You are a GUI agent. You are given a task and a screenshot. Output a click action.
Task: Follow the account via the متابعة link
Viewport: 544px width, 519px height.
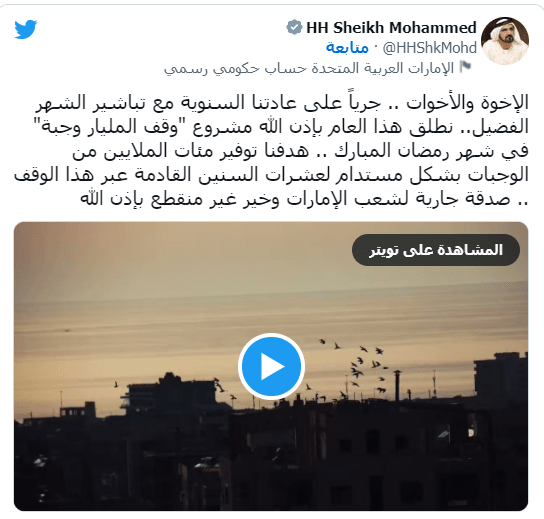347,48
